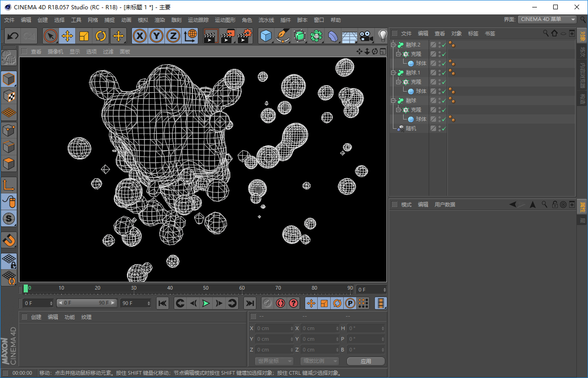Screen dimensions: 588x378
Task: Click Render View clapperboard icon
Action: (211, 36)
